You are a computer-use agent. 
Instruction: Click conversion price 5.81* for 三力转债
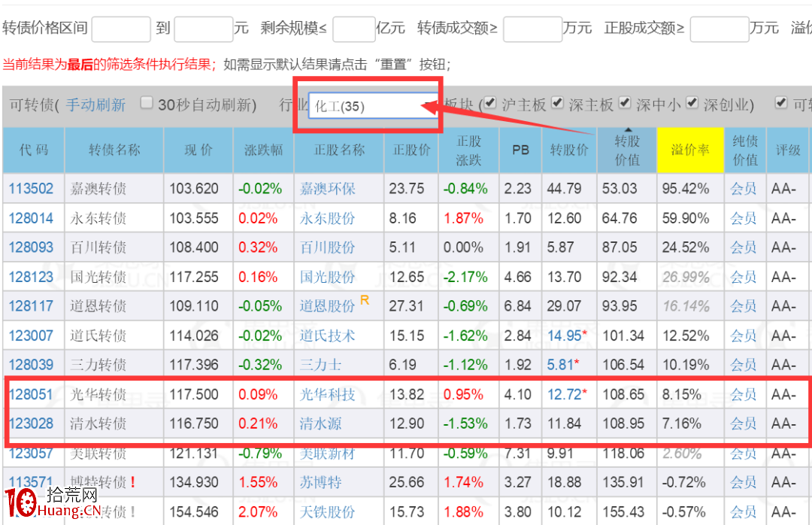tap(563, 364)
